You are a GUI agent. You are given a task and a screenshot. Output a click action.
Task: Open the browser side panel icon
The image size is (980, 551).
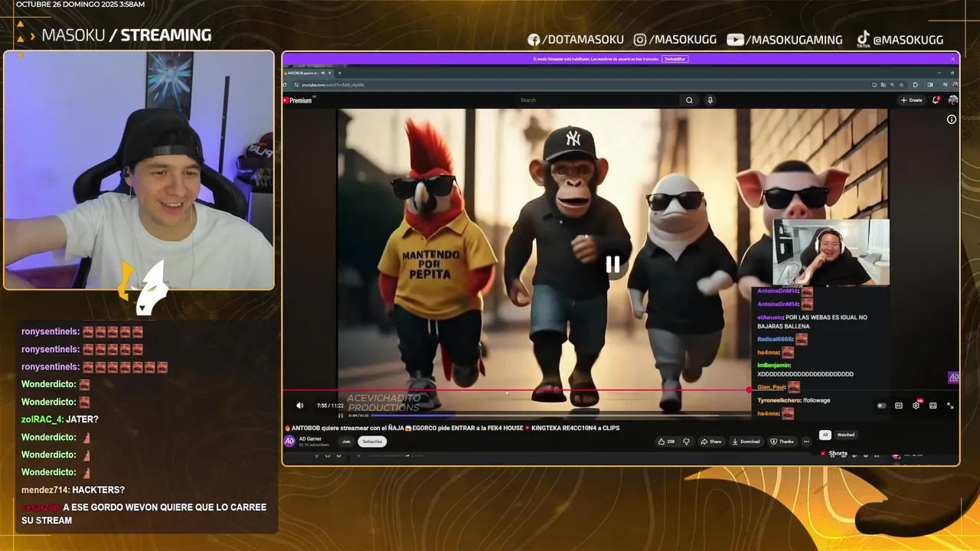tap(930, 85)
